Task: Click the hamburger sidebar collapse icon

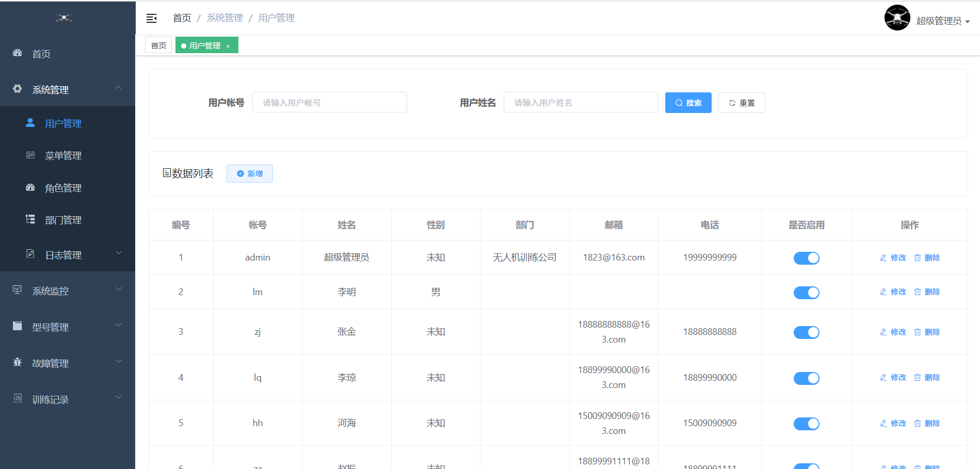Action: 151,19
